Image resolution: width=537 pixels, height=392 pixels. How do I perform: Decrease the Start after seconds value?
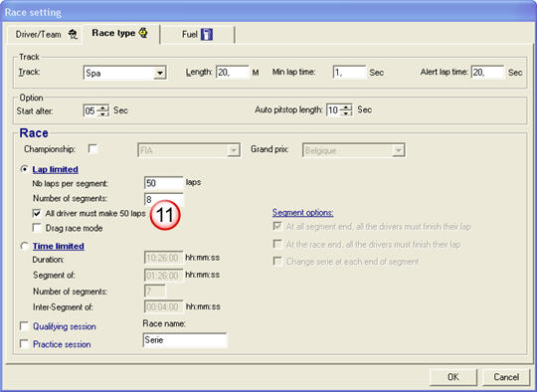pyautogui.click(x=103, y=113)
